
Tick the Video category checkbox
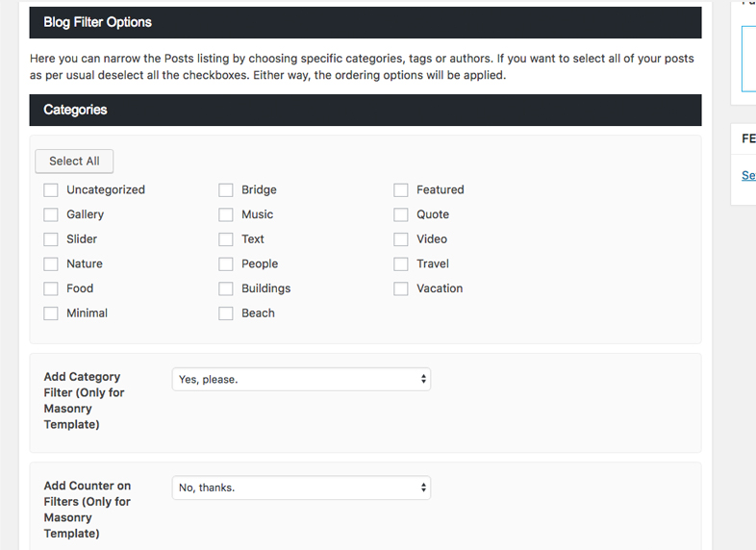coord(401,239)
